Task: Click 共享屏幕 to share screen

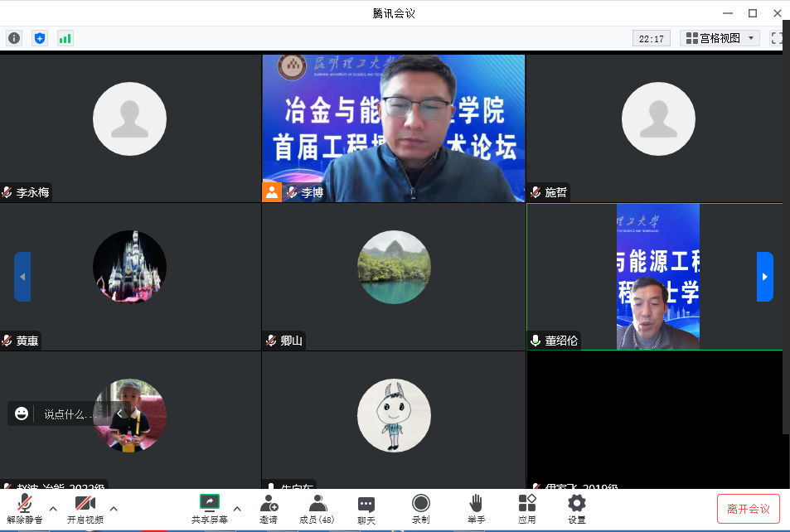Action: tap(210, 508)
